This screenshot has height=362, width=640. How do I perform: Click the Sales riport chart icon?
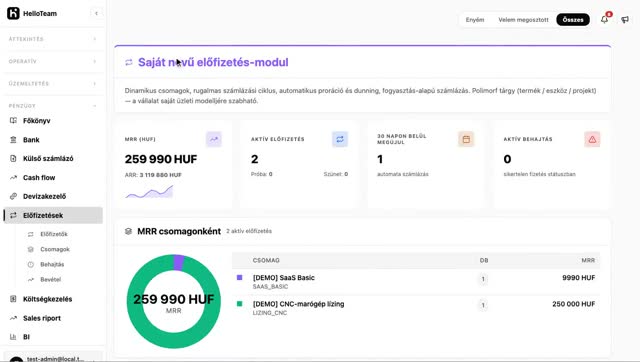coord(13,318)
